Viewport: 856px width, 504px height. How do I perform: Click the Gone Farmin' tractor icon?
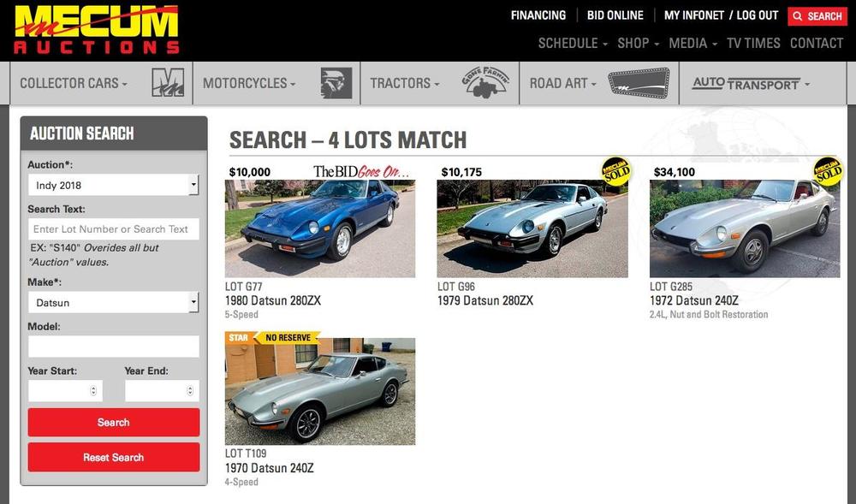485,83
